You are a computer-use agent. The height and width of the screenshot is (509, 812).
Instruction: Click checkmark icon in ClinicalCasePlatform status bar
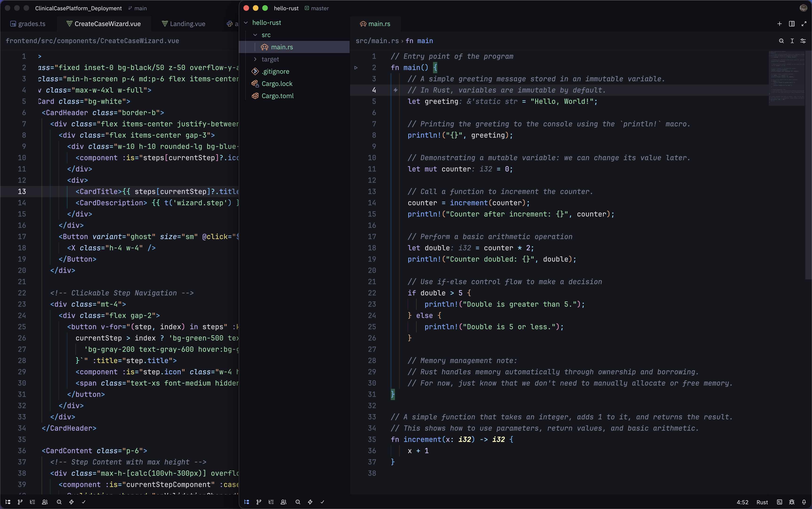tap(83, 502)
